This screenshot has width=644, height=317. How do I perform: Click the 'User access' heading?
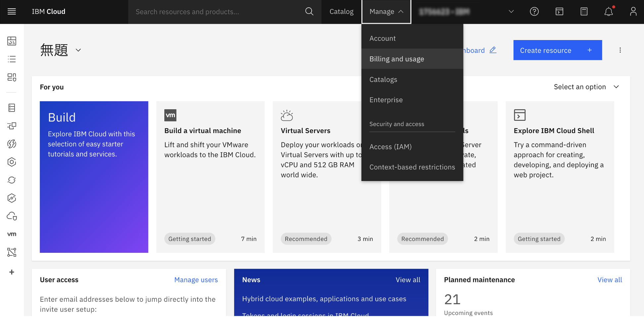coord(59,280)
